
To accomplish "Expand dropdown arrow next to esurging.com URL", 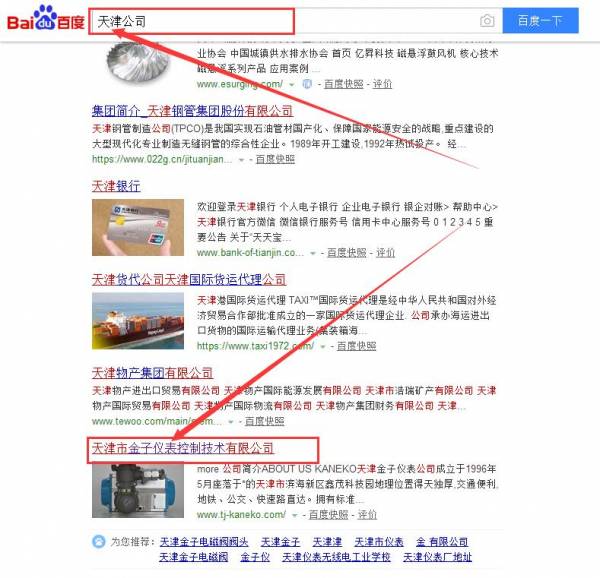I will (x=292, y=85).
